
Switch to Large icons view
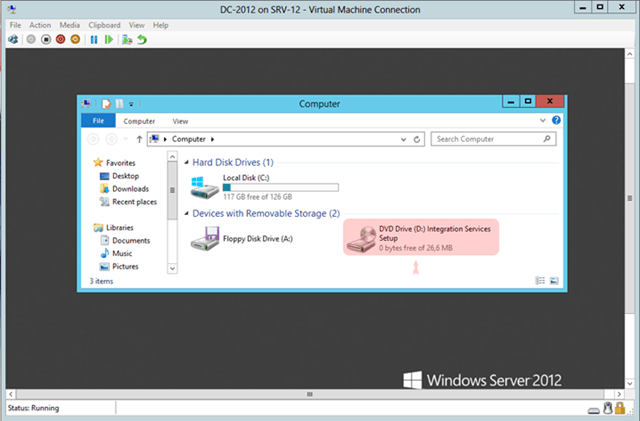[x=554, y=281]
